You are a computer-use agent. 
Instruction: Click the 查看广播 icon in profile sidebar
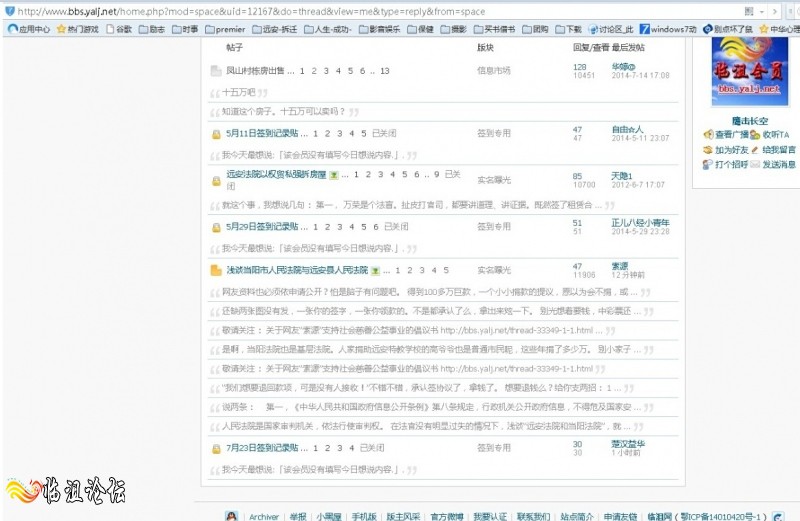pos(708,135)
